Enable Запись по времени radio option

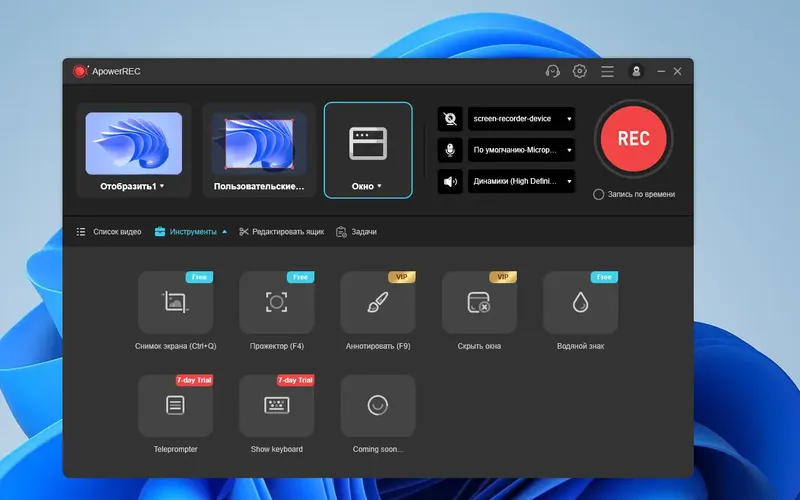point(598,194)
